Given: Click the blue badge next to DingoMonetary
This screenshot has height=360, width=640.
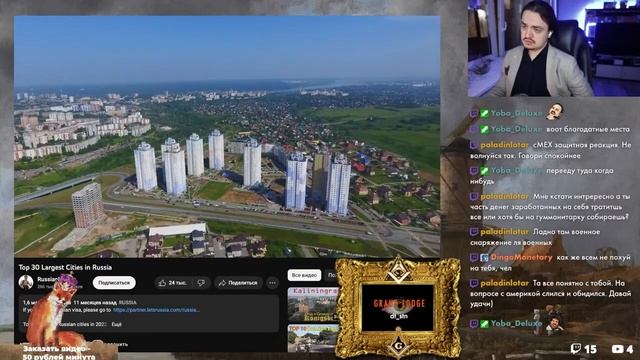Looking at the screenshot, I should coord(484,258).
